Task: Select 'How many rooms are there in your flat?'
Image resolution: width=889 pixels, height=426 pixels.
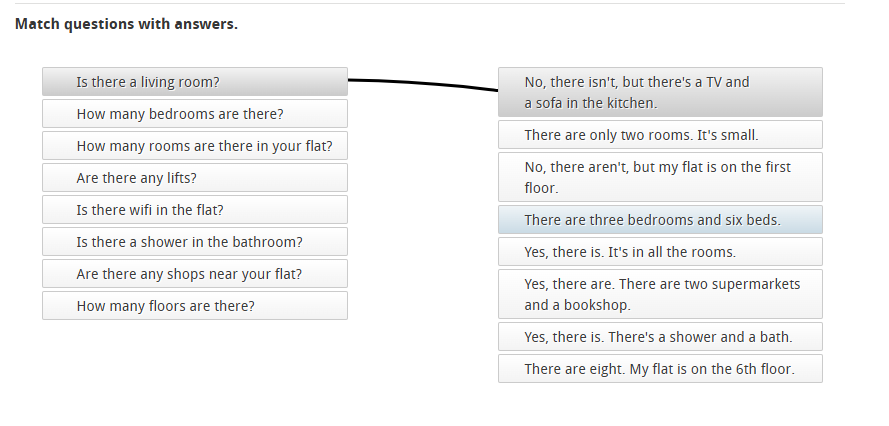Action: (x=195, y=146)
